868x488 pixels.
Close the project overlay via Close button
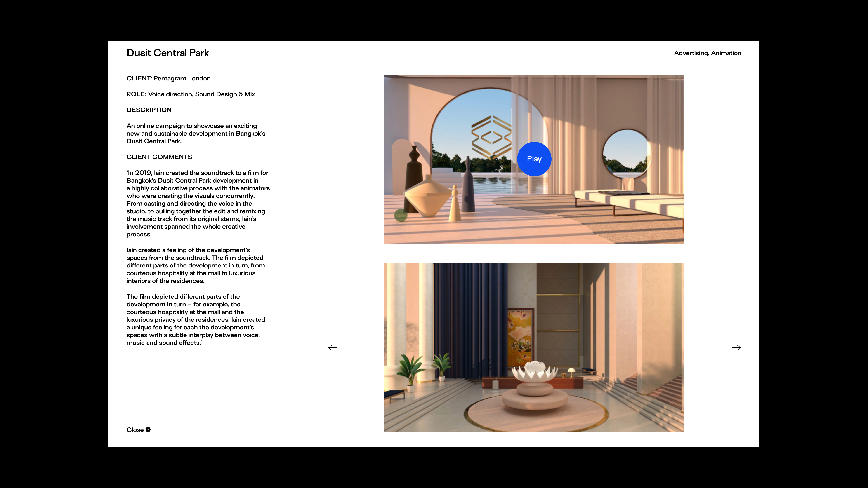pos(139,430)
